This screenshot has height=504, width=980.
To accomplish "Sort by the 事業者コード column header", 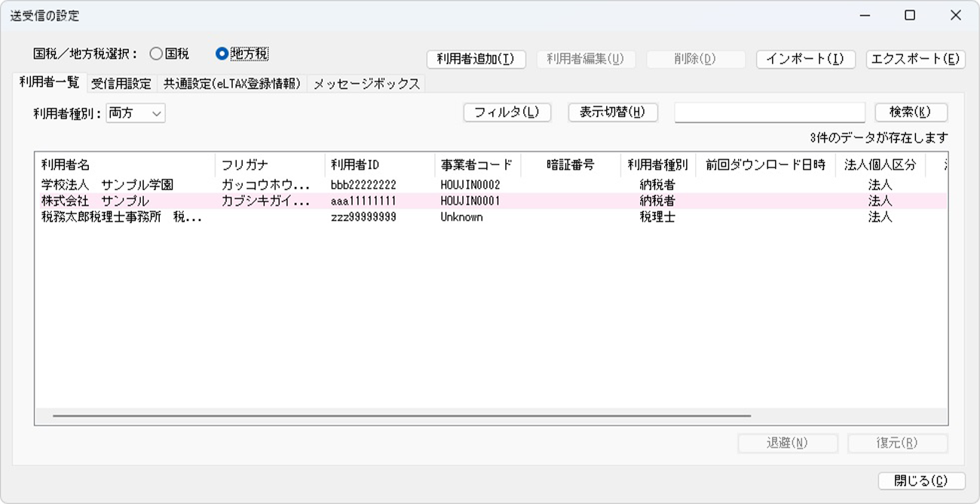I will (x=476, y=165).
